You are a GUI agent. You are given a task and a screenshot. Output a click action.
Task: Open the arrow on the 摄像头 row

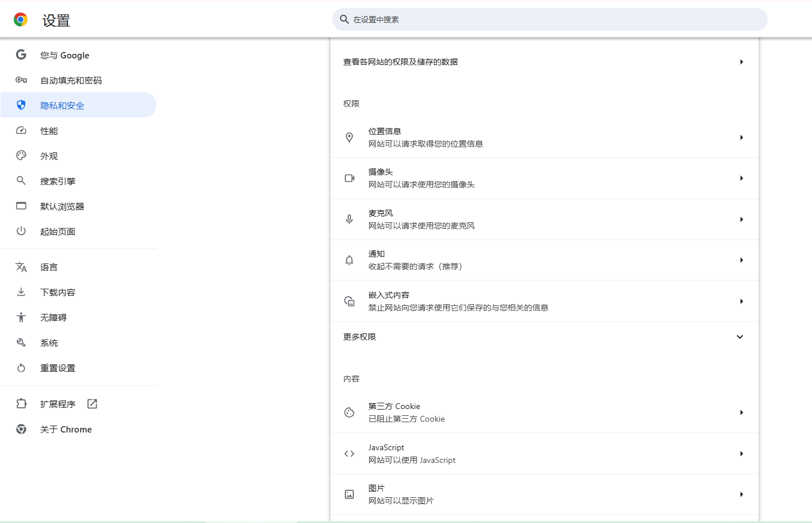coord(742,178)
